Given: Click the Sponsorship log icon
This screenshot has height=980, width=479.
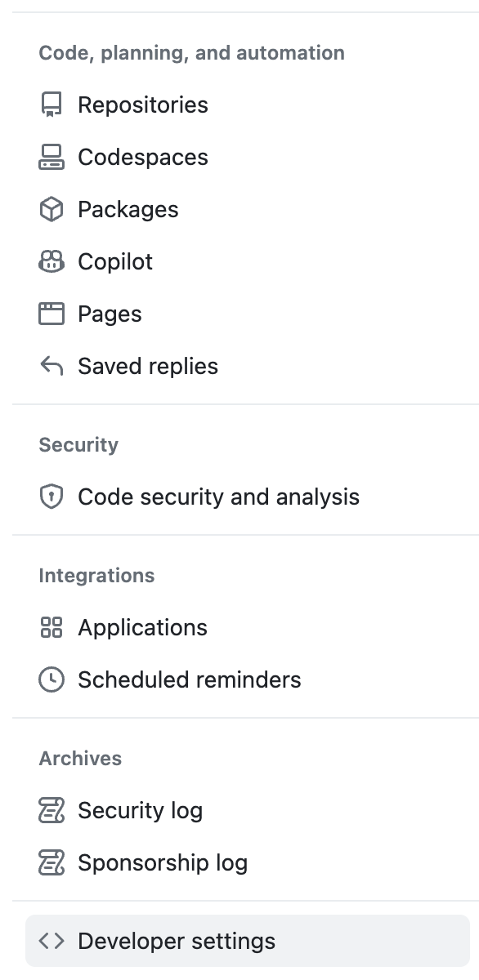Looking at the screenshot, I should click(51, 862).
